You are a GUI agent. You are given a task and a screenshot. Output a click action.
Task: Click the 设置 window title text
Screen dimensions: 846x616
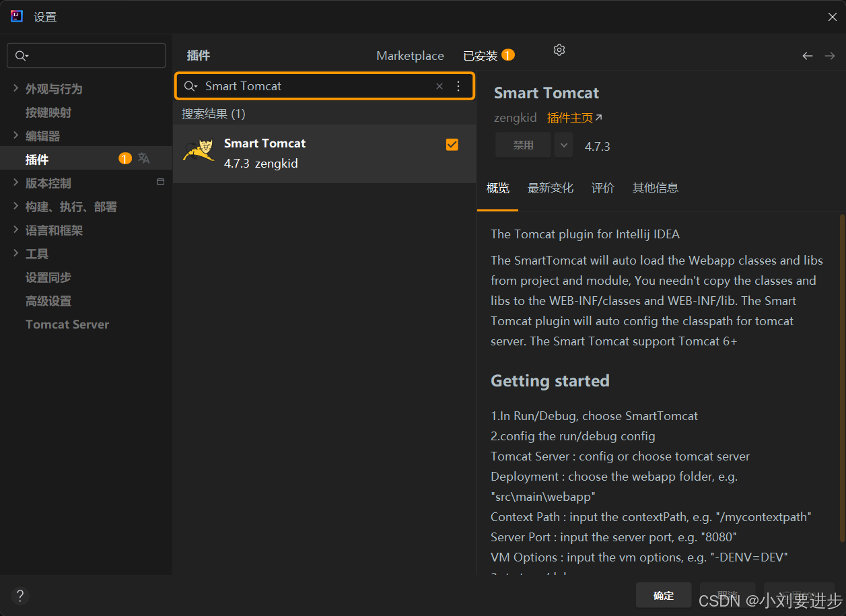(45, 17)
